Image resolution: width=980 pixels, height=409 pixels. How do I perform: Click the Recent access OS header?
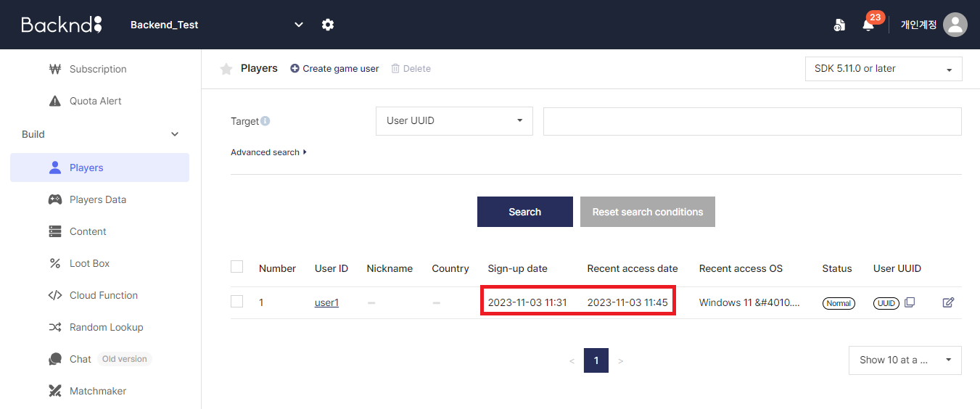coord(741,268)
